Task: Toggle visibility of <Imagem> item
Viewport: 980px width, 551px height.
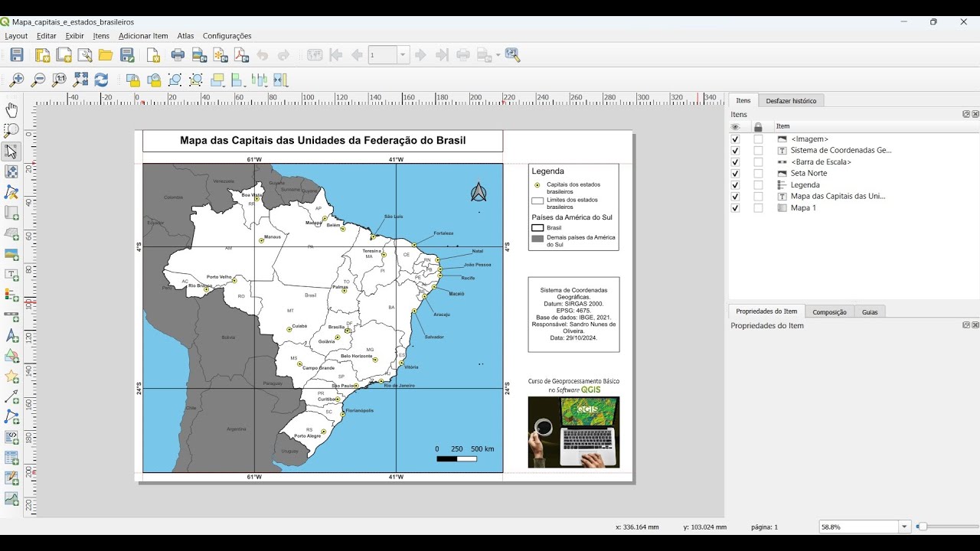Action: tap(735, 139)
